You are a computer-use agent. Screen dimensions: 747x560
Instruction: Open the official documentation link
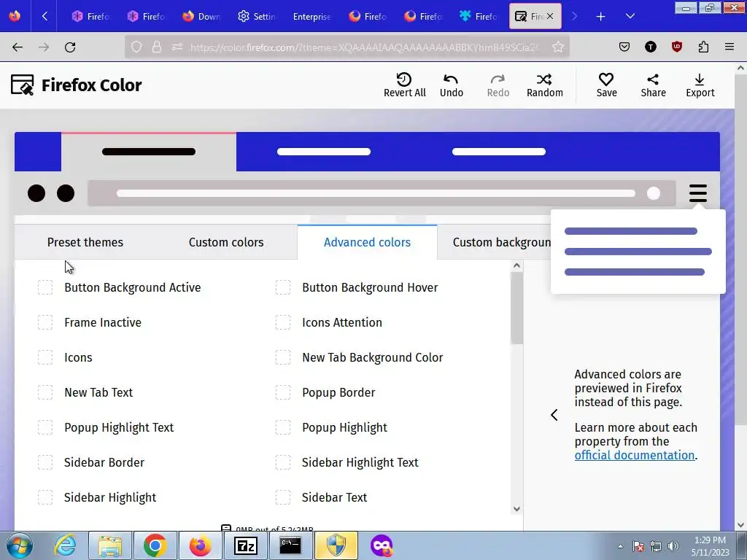(634, 455)
